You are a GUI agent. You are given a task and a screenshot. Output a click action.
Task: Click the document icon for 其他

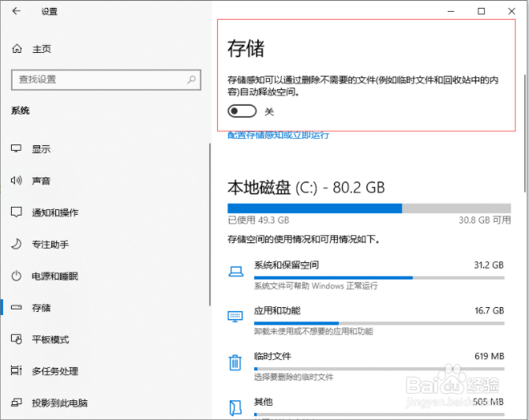click(235, 407)
